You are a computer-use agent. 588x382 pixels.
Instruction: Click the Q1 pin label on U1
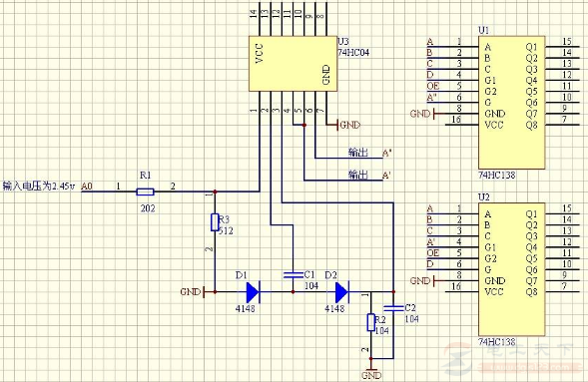tap(531, 47)
